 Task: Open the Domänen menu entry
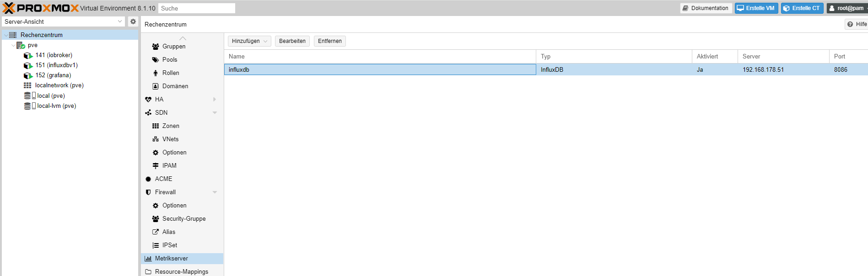182,86
